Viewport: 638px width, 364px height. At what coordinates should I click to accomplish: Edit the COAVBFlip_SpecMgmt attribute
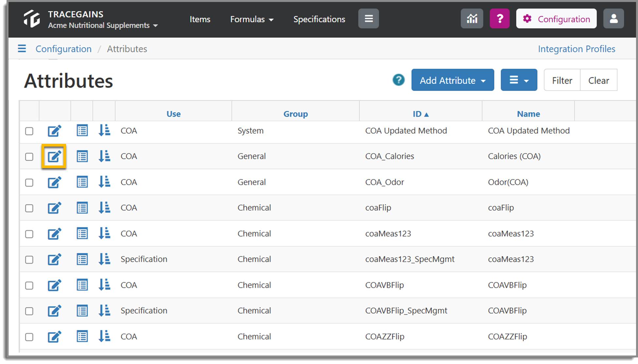(x=54, y=311)
